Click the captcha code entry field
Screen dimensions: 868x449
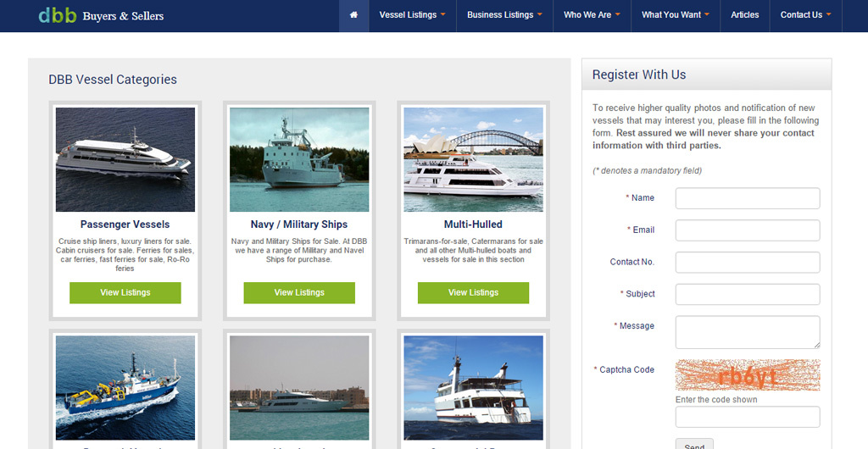pos(747,417)
